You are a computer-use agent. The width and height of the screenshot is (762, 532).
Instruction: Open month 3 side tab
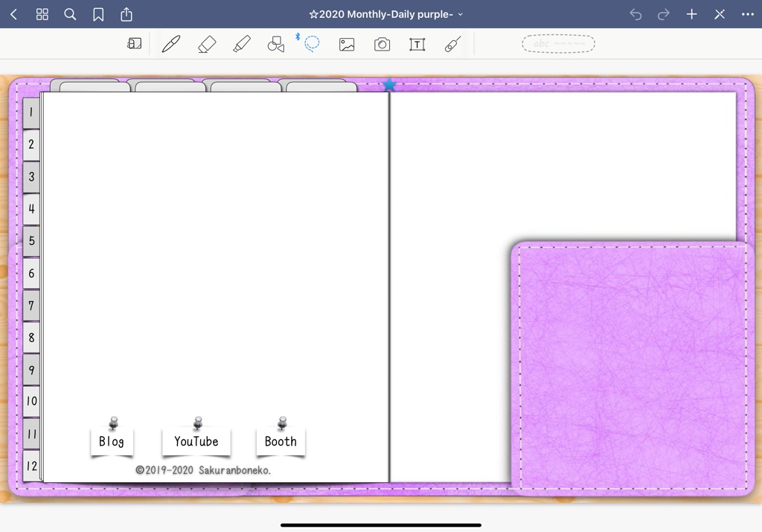pyautogui.click(x=31, y=177)
